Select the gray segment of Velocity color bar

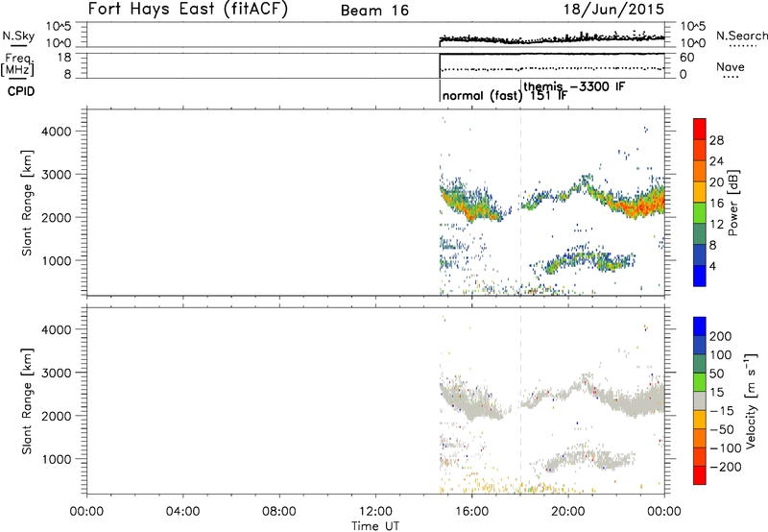click(700, 400)
